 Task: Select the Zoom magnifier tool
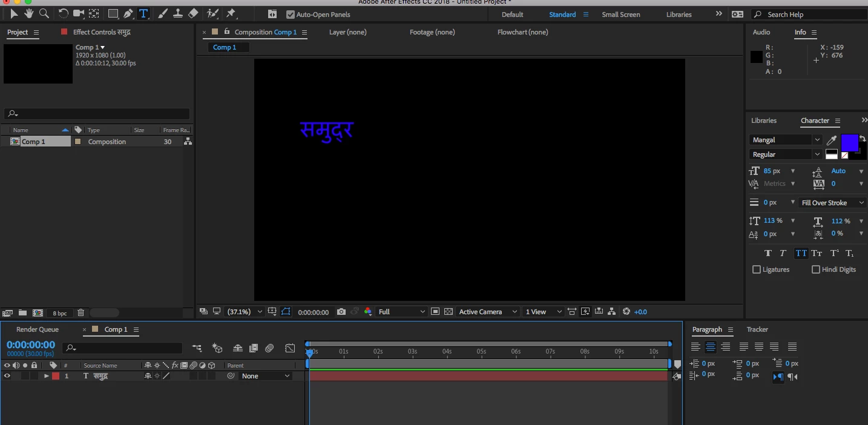44,13
